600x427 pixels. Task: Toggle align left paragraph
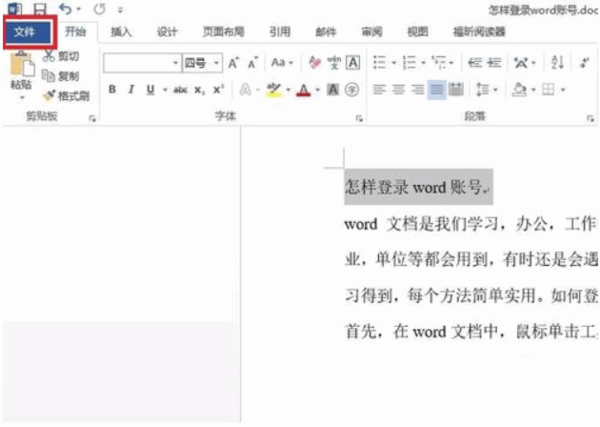click(379, 90)
